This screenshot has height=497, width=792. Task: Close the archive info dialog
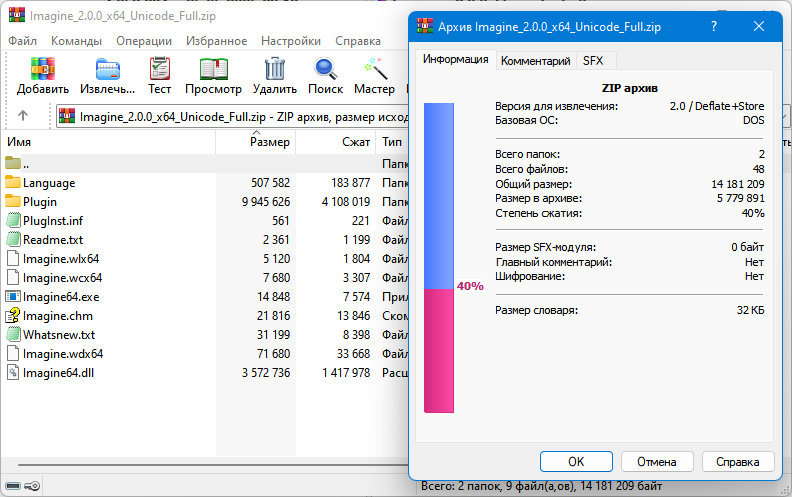[x=759, y=26]
